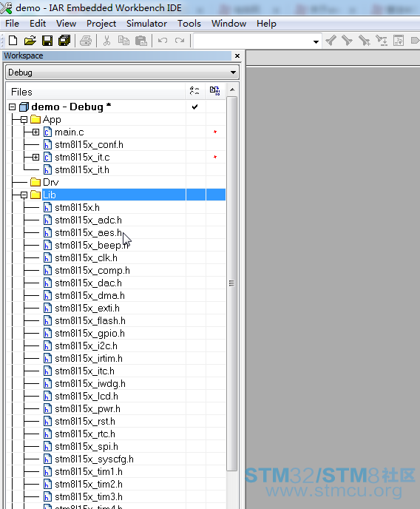Click the Undo arrow icon

163,41
